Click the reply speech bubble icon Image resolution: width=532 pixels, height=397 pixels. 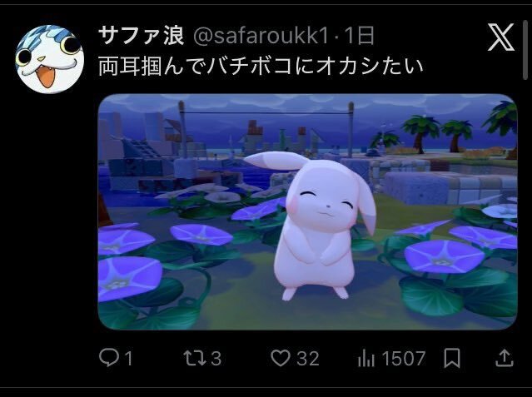click(x=109, y=358)
